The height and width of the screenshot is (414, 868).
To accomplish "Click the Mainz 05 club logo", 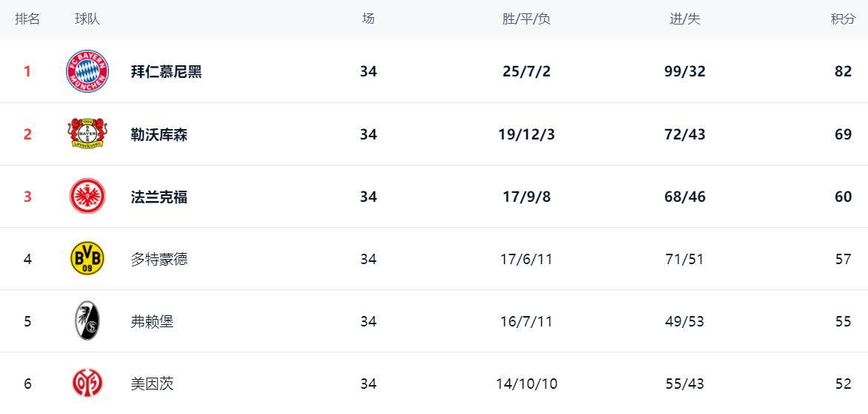I will pos(87,383).
